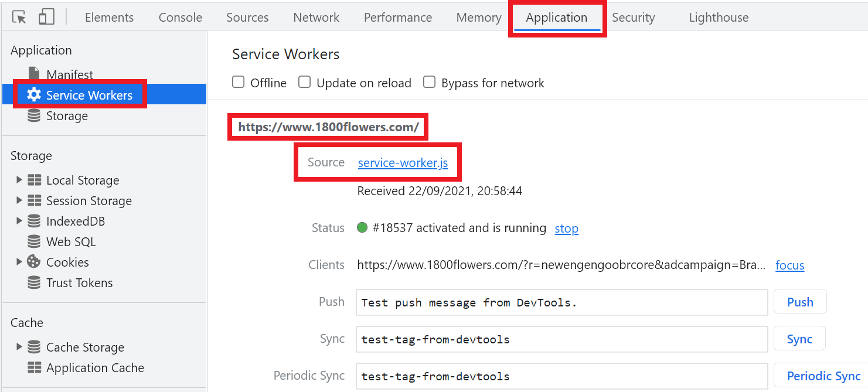Click the https://www.1800flowers.com/ origin heading

[328, 127]
